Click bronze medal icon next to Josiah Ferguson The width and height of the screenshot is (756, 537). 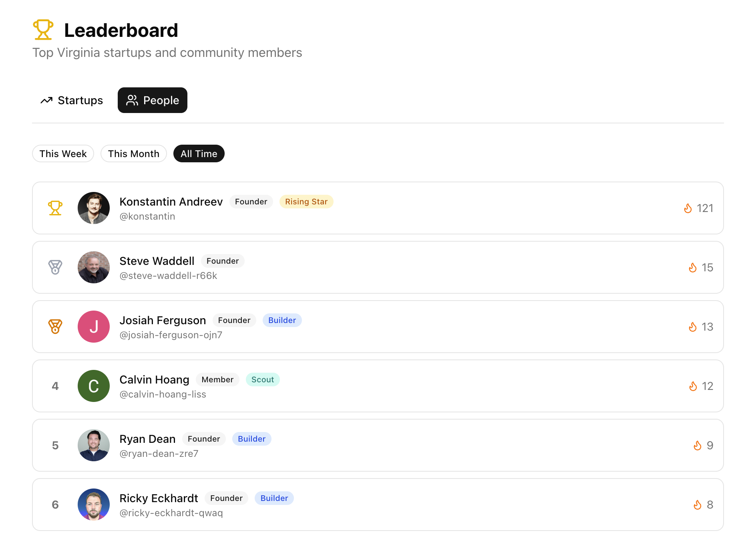(55, 327)
